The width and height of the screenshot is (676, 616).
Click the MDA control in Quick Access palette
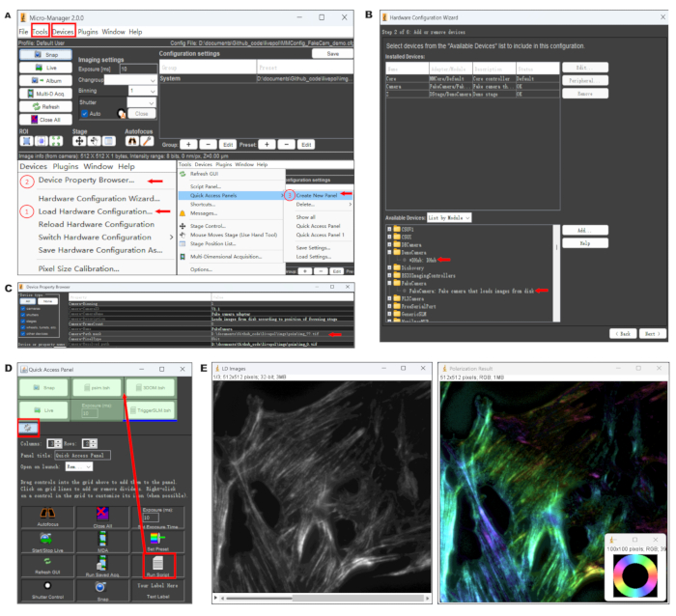click(102, 542)
